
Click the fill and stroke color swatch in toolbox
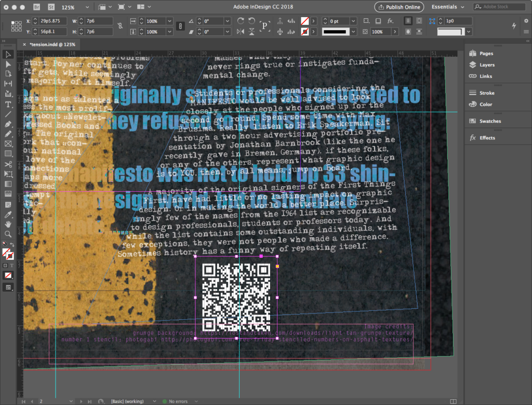[8, 253]
